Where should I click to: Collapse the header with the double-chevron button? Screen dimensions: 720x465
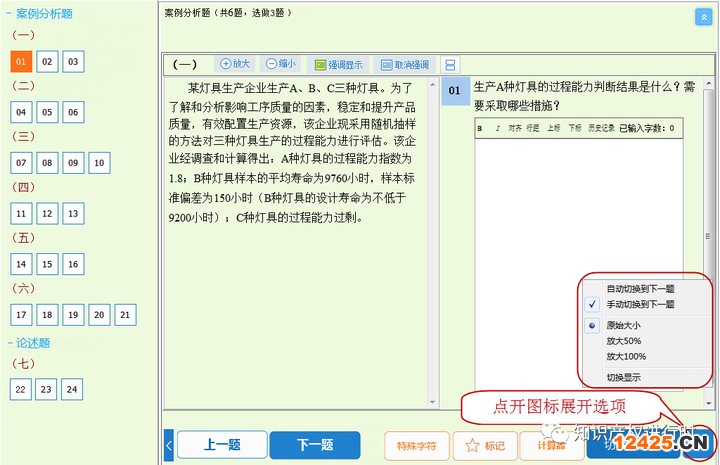click(x=701, y=16)
